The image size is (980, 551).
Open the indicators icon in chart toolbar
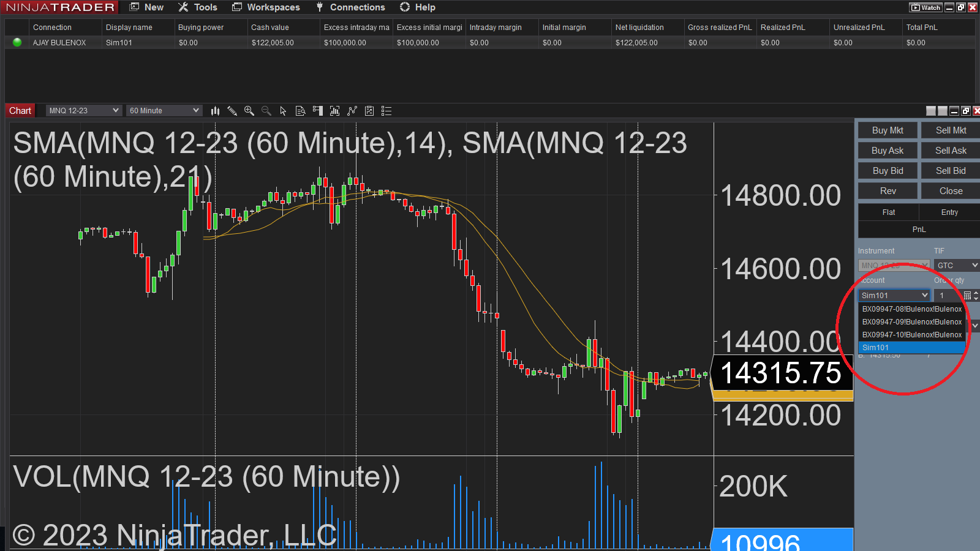pos(352,111)
